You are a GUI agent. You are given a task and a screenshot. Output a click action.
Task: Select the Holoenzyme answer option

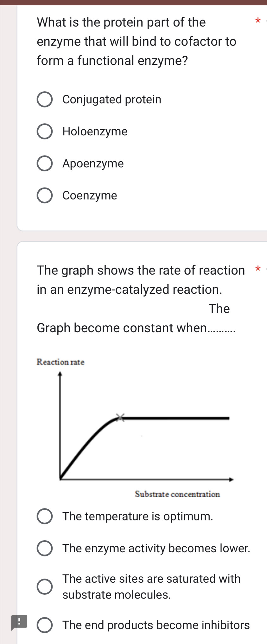click(45, 132)
